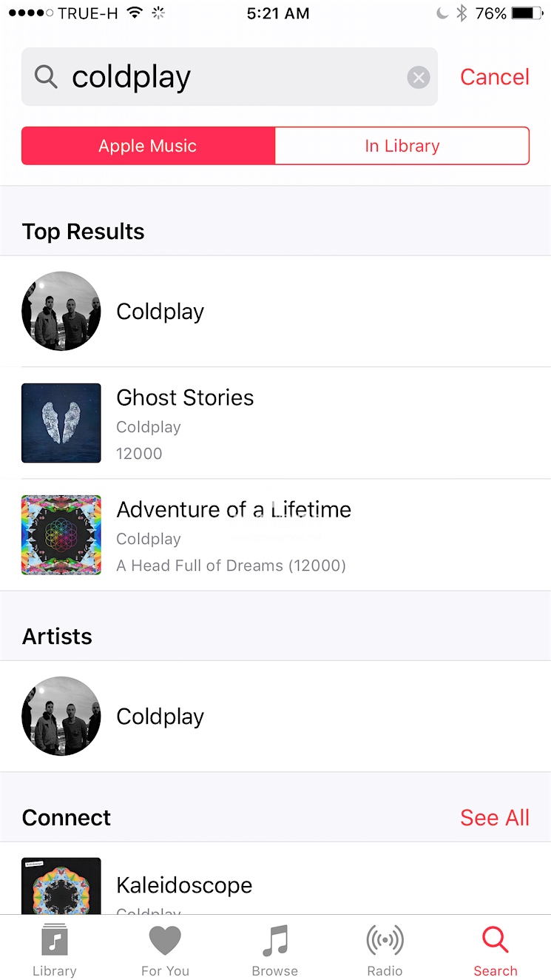Open Coldplay artist in Top Results
Viewport: 551px width, 980px height.
(160, 312)
